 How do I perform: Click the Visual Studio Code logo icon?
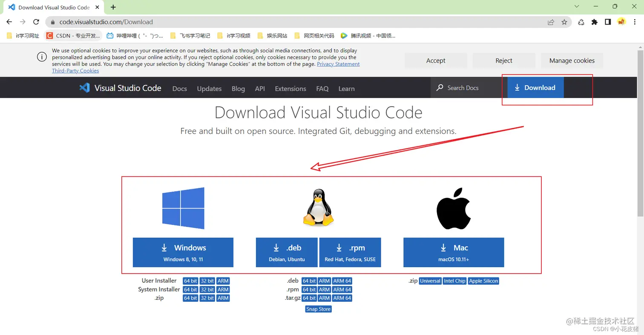(x=84, y=88)
